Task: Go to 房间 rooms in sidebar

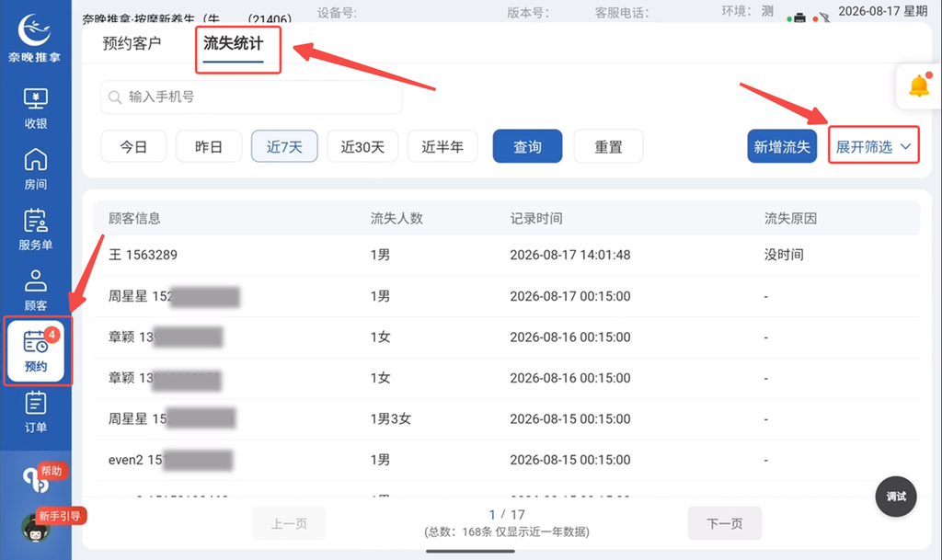Action: pyautogui.click(x=36, y=169)
